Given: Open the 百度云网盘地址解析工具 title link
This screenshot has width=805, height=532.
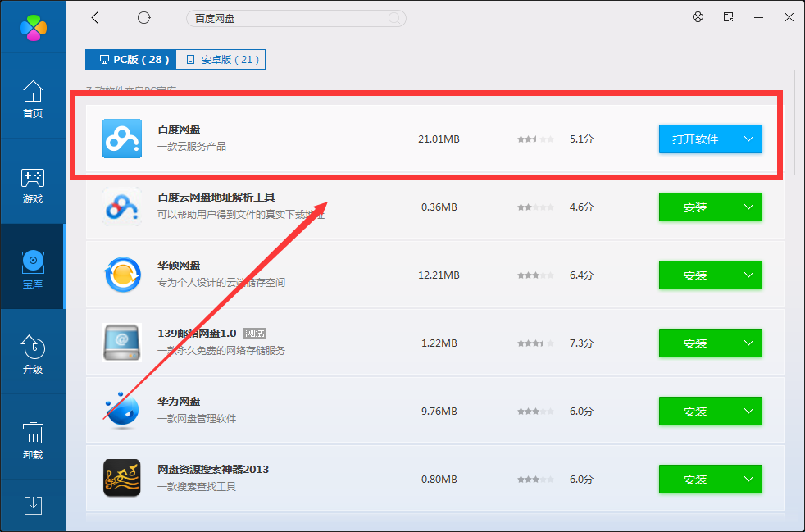Looking at the screenshot, I should [x=216, y=198].
